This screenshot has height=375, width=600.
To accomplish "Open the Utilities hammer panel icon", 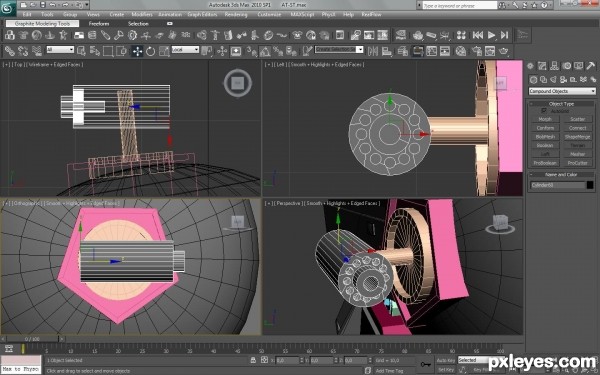I will (x=590, y=66).
